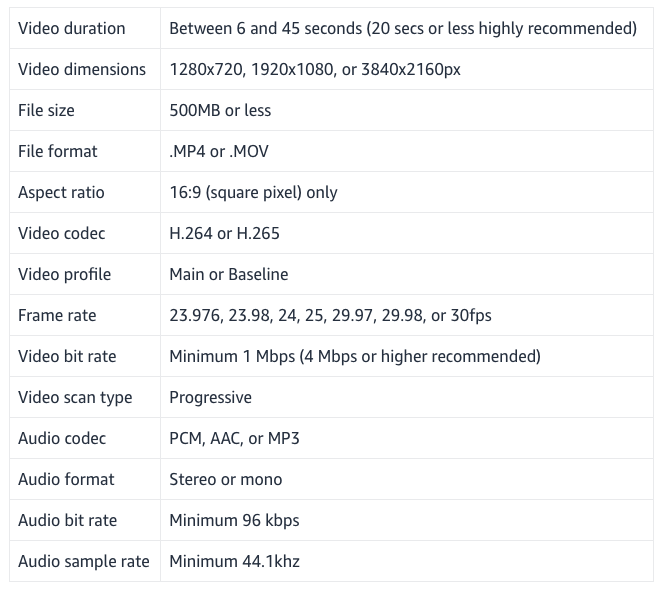The height and width of the screenshot is (591, 663).
Task: Click the "Main or Baseline" profile value
Action: pos(228,274)
